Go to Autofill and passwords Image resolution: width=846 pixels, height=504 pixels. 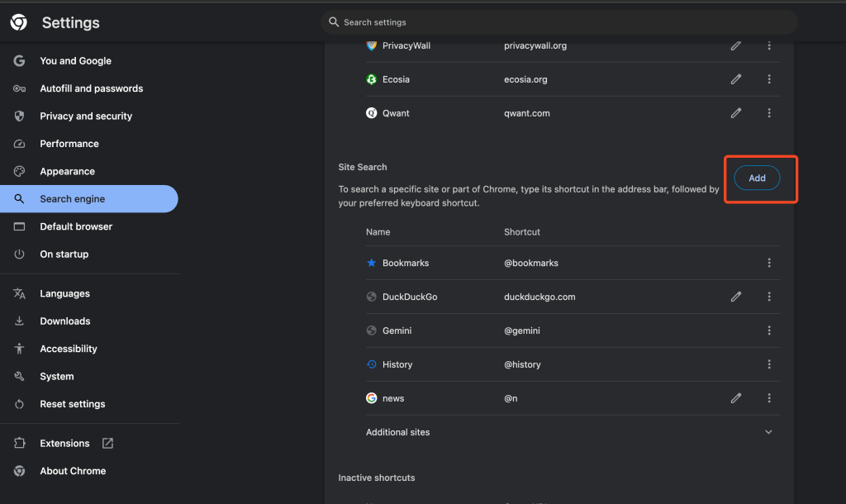point(91,88)
